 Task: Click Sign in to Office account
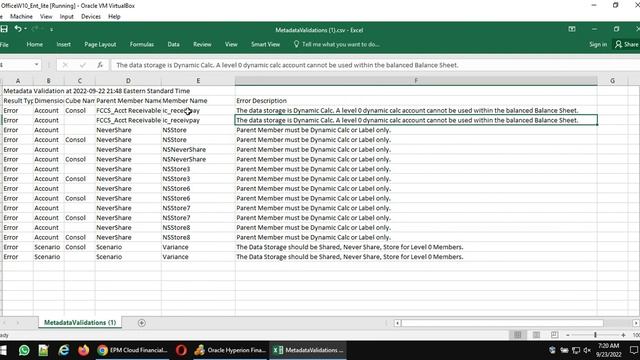[598, 44]
